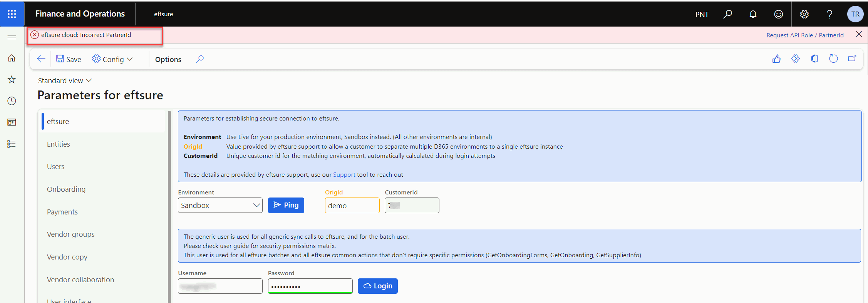
Task: Open the Options tab
Action: tap(168, 59)
